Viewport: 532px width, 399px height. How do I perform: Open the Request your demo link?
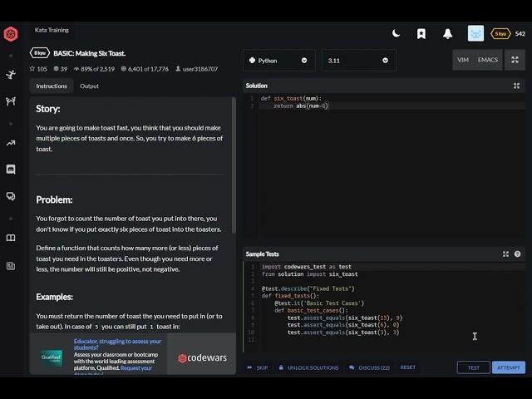[136, 368]
